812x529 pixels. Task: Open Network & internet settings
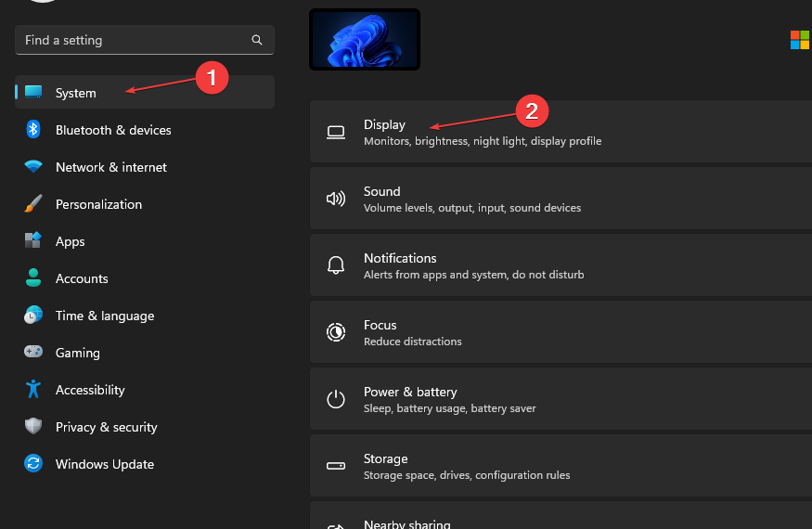tap(110, 167)
